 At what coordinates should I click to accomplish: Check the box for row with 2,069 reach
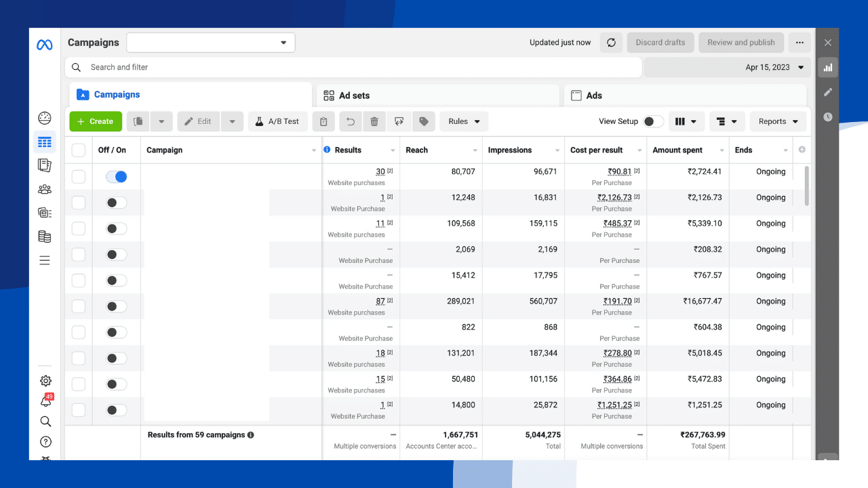[79, 254]
